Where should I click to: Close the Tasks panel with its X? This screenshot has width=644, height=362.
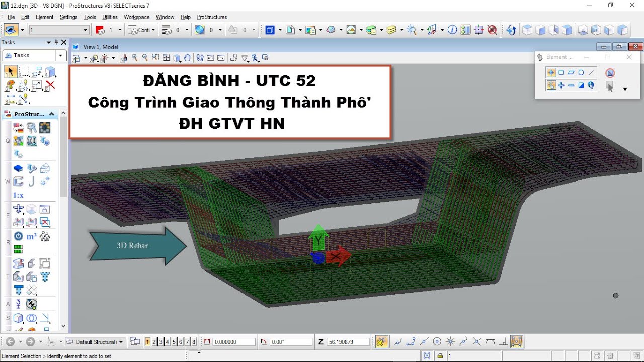[x=64, y=42]
